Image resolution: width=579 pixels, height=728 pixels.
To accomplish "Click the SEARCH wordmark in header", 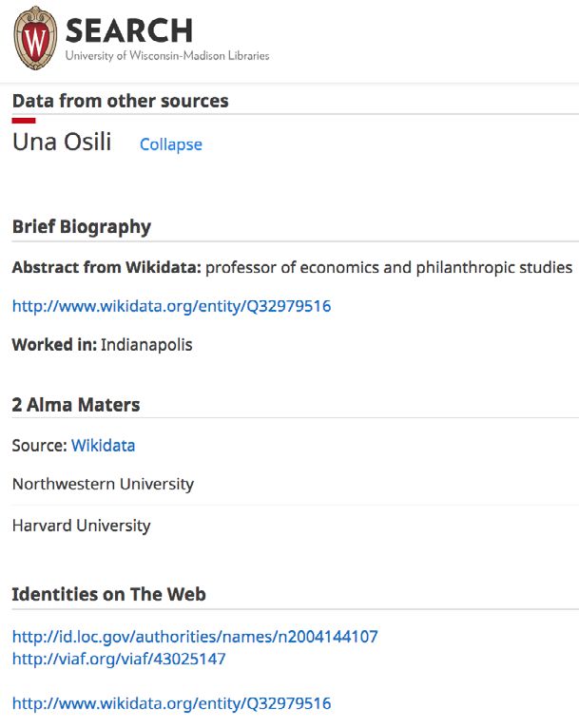I will point(129,30).
